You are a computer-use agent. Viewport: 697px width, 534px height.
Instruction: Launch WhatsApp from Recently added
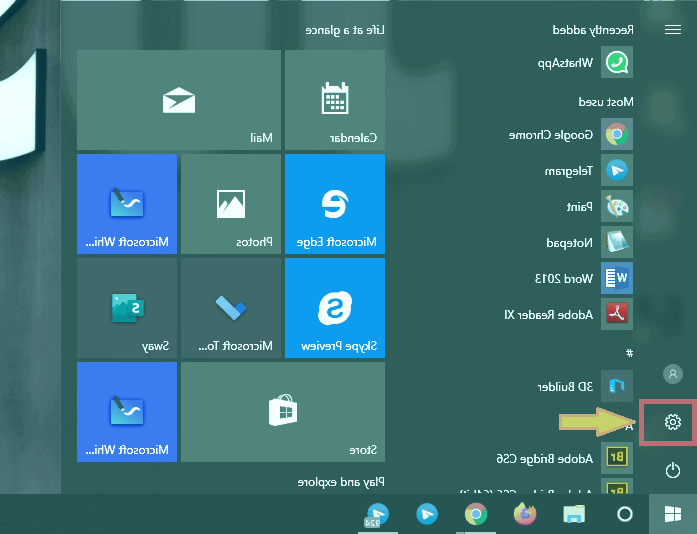[x=585, y=62]
